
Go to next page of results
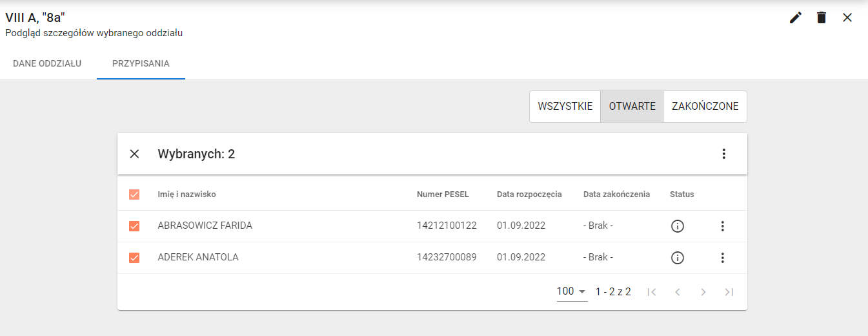[703, 292]
